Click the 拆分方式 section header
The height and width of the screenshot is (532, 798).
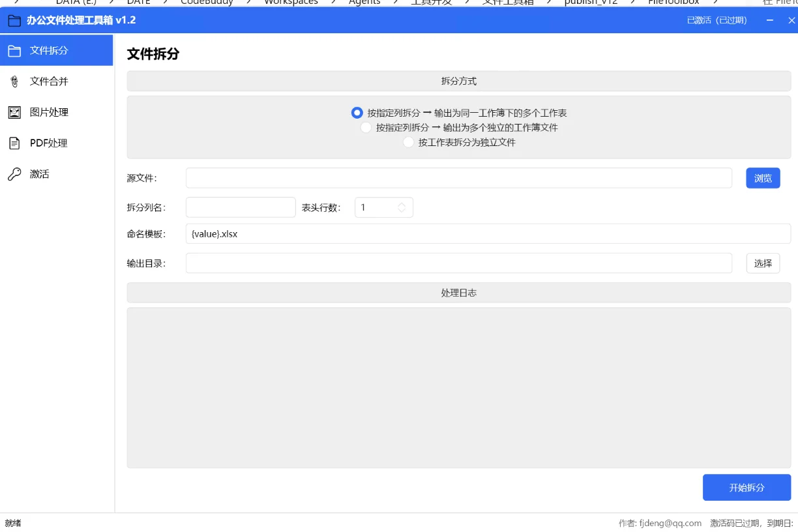pos(459,81)
